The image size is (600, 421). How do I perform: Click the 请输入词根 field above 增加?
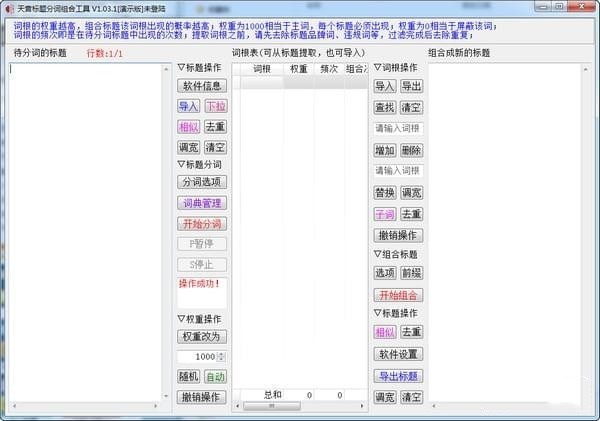point(398,128)
